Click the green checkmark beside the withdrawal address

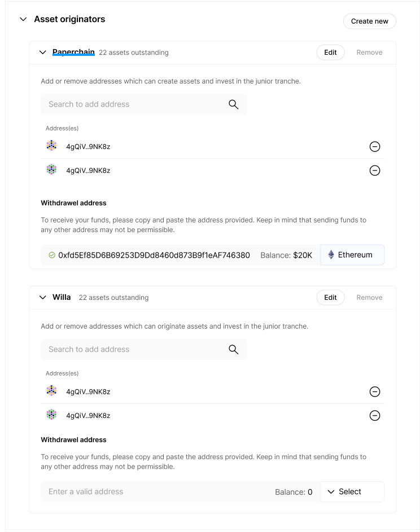(51, 255)
